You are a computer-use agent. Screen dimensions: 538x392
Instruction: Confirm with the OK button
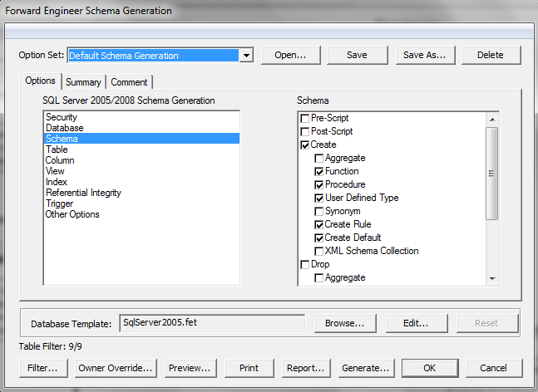coord(430,368)
